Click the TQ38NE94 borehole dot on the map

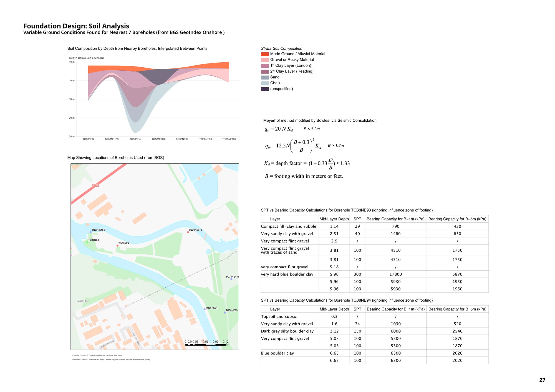click(205, 309)
